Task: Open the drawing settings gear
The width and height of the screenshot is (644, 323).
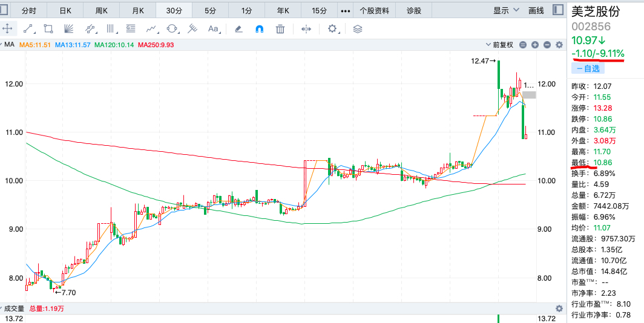Action: click(x=332, y=28)
